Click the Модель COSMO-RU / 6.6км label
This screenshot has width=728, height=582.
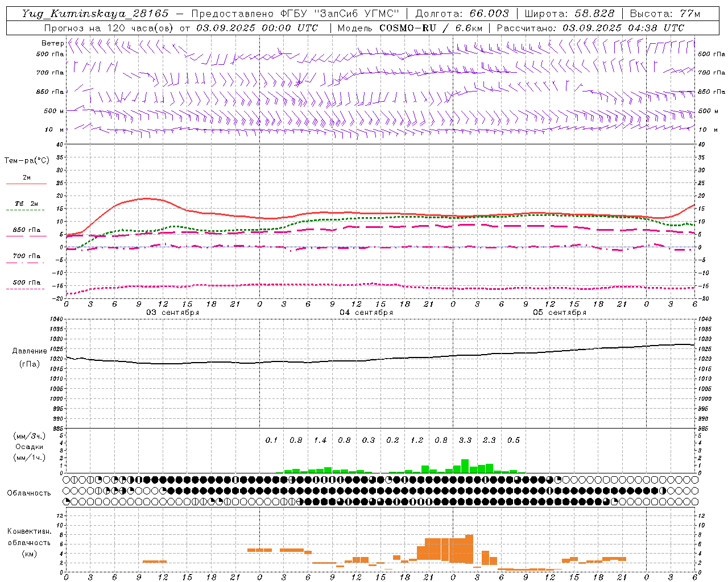(x=410, y=28)
